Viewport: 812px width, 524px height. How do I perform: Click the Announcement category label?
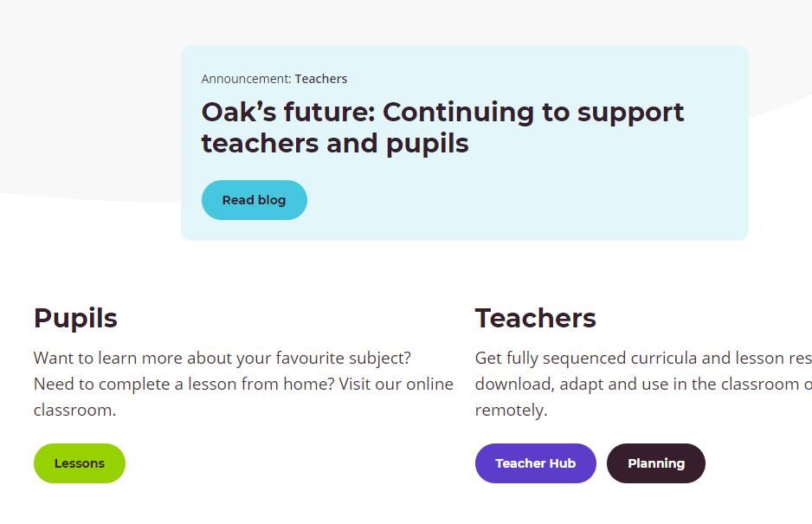point(247,79)
